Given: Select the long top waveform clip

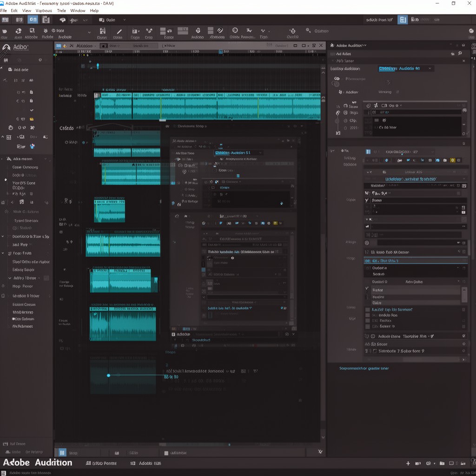Looking at the screenshot, I should 207,106.
